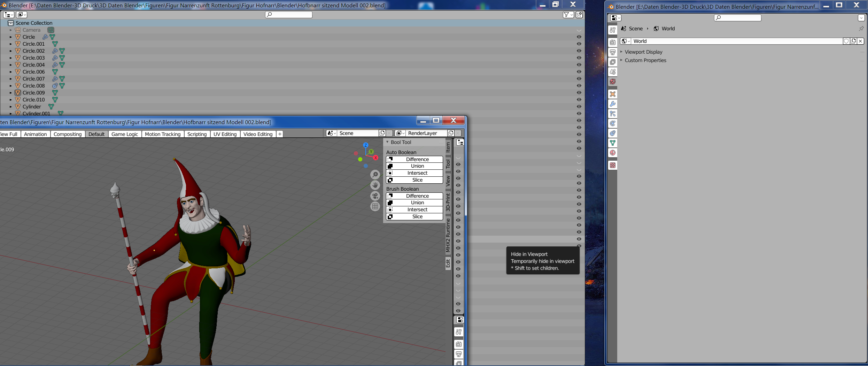Image resolution: width=868 pixels, height=366 pixels.
Task: Pin the properties context with pin icon
Action: tap(861, 29)
